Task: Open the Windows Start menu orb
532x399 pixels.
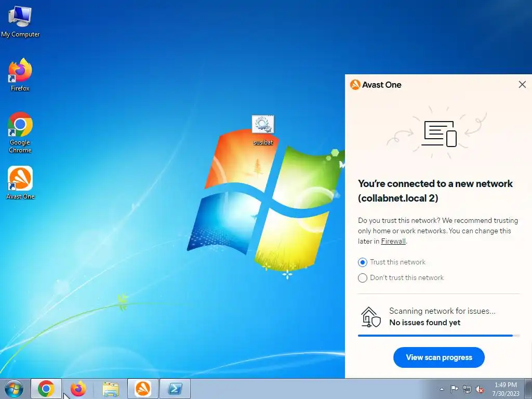Action: point(14,389)
